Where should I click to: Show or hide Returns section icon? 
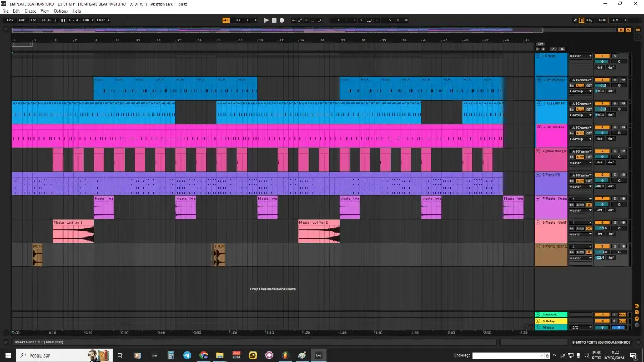636,312
